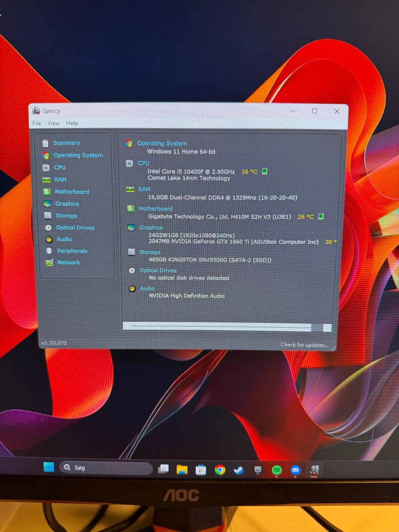Click the memory stick icon beside sidebar RAM
399x532 pixels.
tap(47, 180)
